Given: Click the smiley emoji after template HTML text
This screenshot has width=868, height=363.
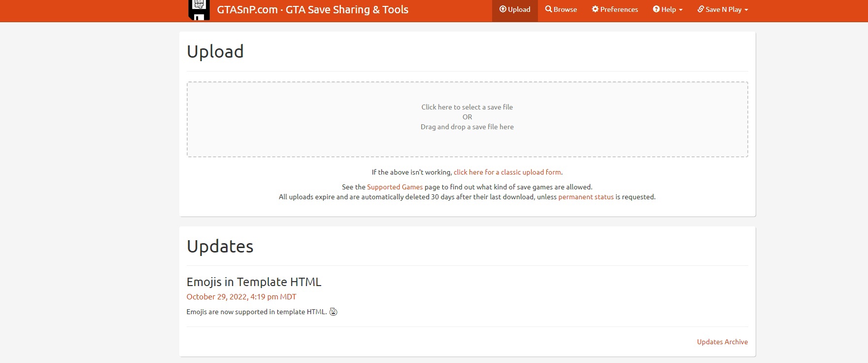Looking at the screenshot, I should tap(334, 312).
